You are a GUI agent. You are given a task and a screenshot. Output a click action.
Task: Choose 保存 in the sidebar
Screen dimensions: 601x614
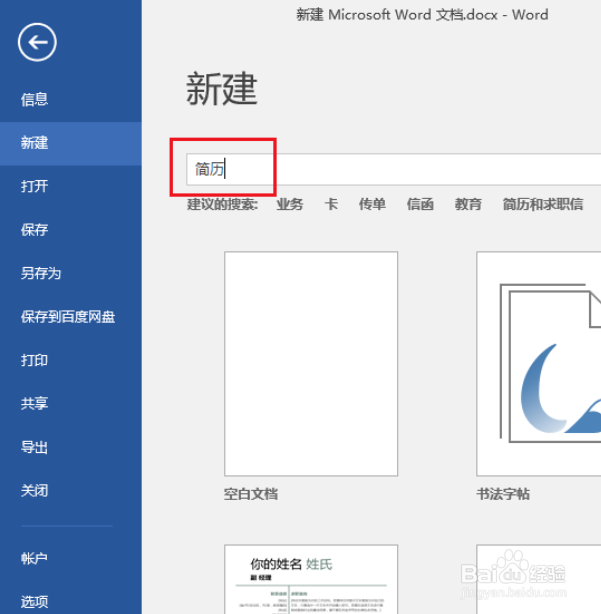(x=34, y=230)
